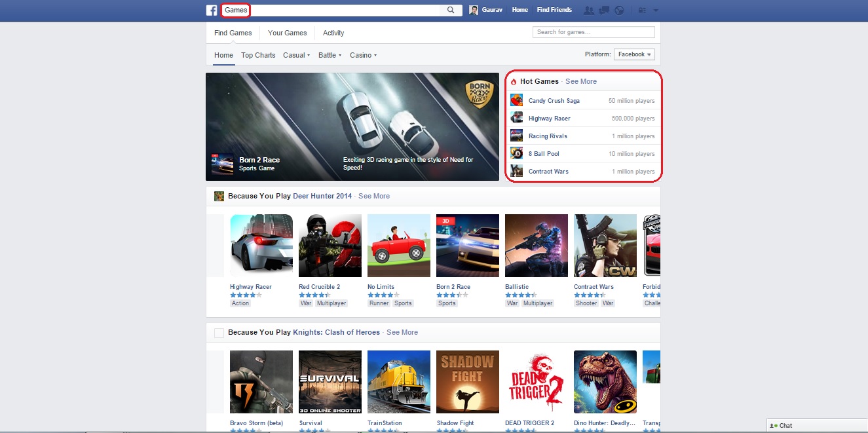
Task: Open the Contract Wars thumbnail in the Deer Hunter row
Action: (605, 246)
